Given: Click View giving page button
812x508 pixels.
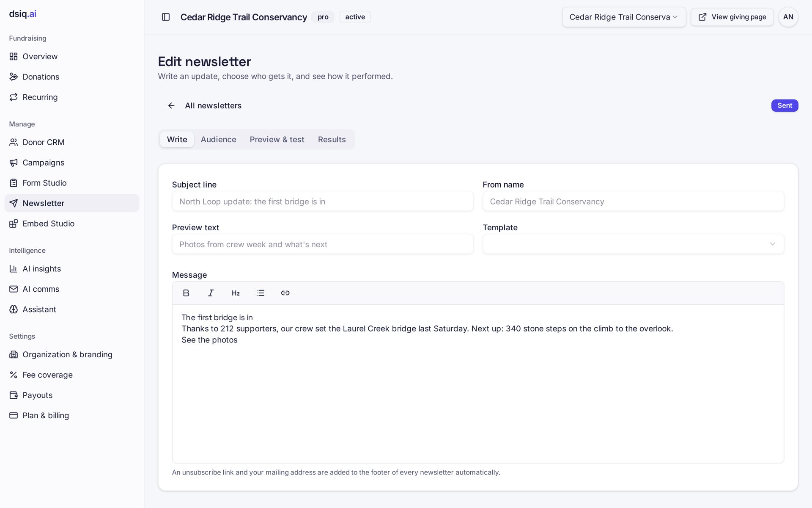Looking at the screenshot, I should [x=732, y=17].
